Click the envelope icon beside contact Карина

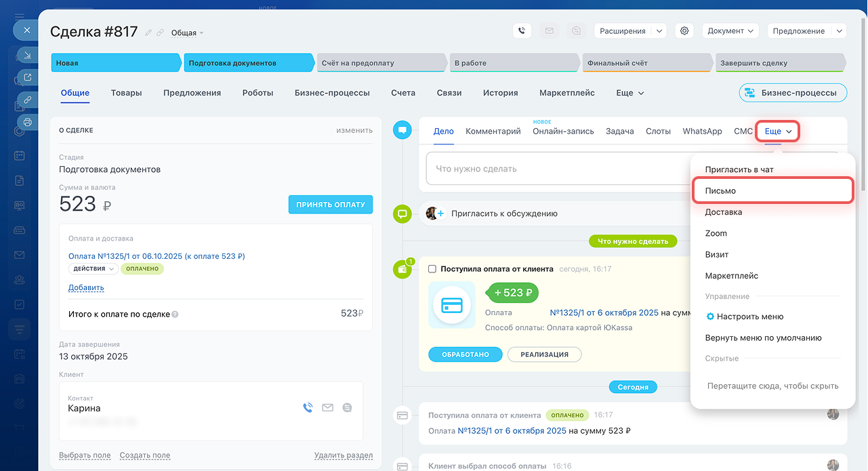(x=328, y=408)
